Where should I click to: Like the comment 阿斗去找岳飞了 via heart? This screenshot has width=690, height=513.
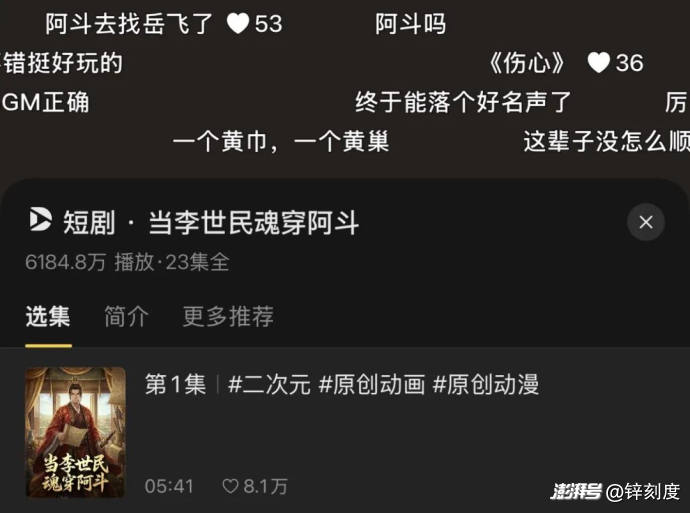pyautogui.click(x=238, y=23)
